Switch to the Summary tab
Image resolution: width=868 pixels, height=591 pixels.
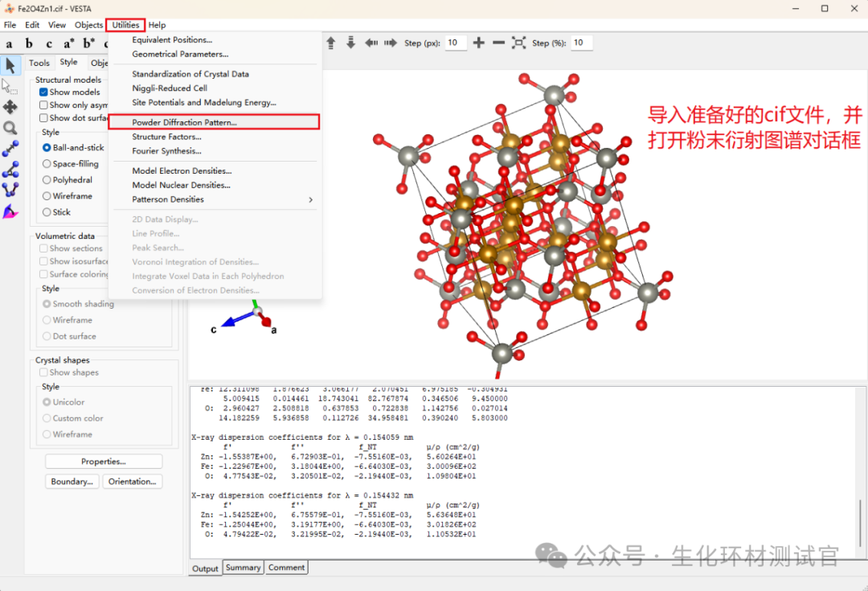[x=243, y=568]
